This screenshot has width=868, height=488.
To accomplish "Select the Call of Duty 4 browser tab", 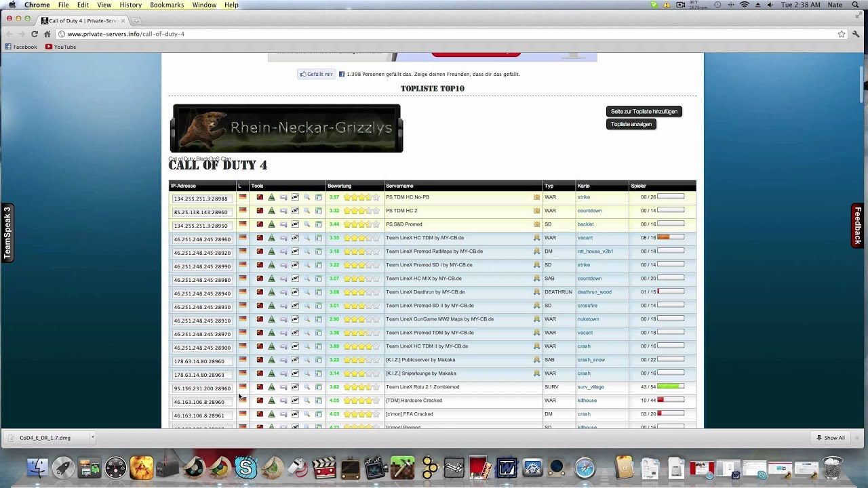I will pyautogui.click(x=81, y=21).
